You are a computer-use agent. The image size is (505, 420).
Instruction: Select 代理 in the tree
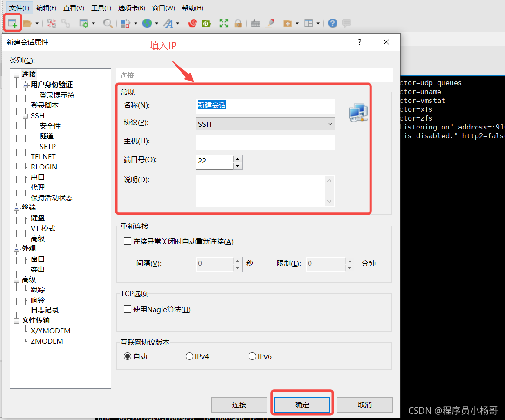[38, 188]
